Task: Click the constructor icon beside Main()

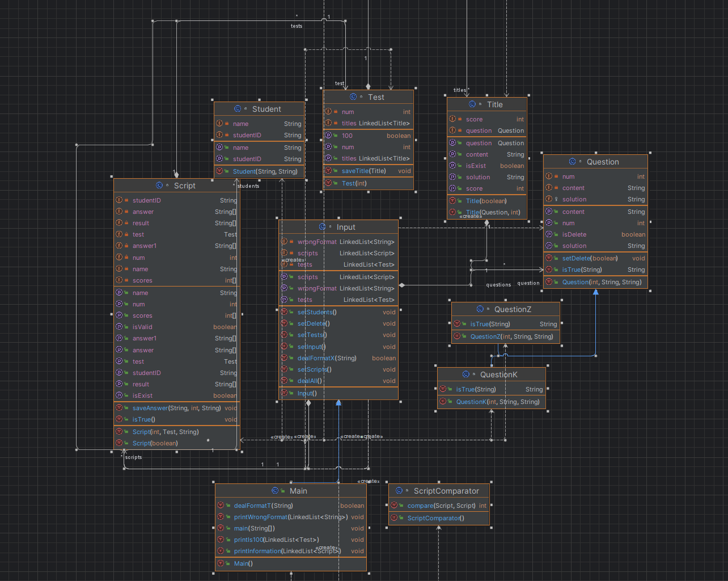Action: [220, 563]
